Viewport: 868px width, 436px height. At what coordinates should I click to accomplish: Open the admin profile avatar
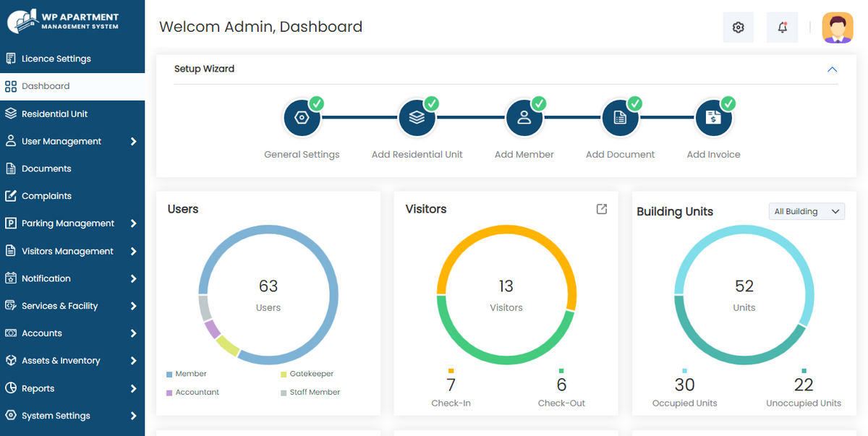838,27
